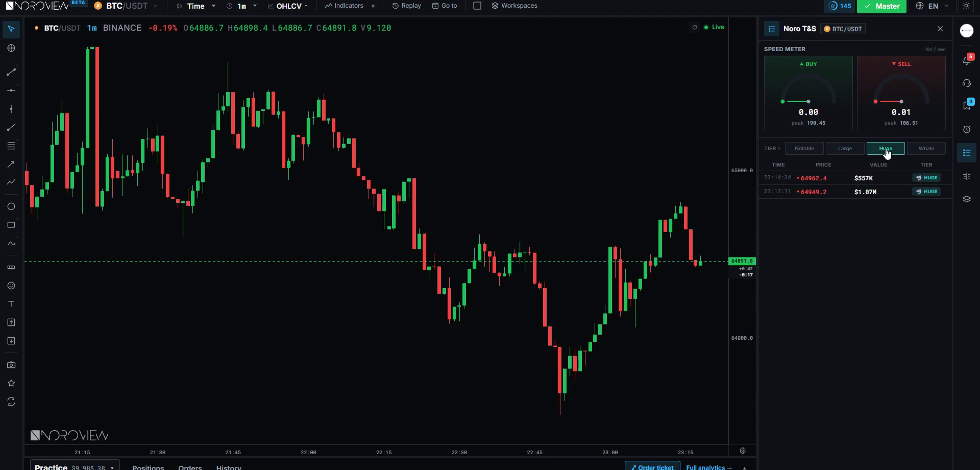Image resolution: width=980 pixels, height=470 pixels.
Task: Select the ray line tool
Action: (x=11, y=128)
